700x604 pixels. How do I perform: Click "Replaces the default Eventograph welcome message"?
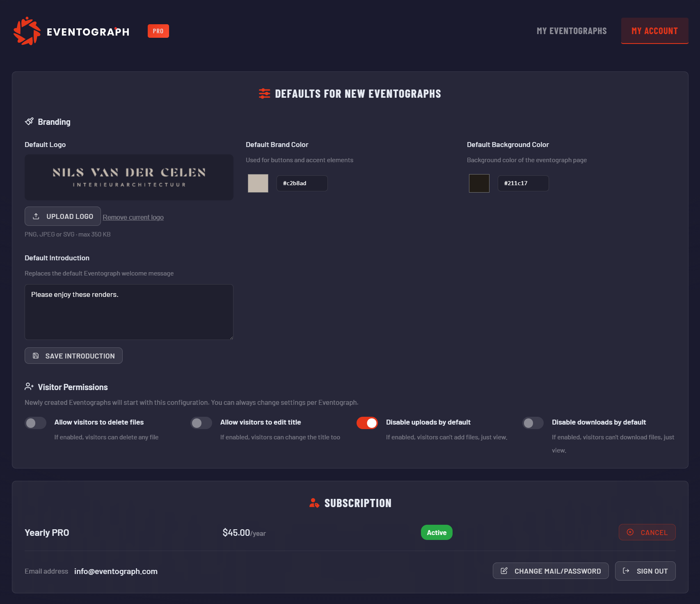tap(99, 273)
